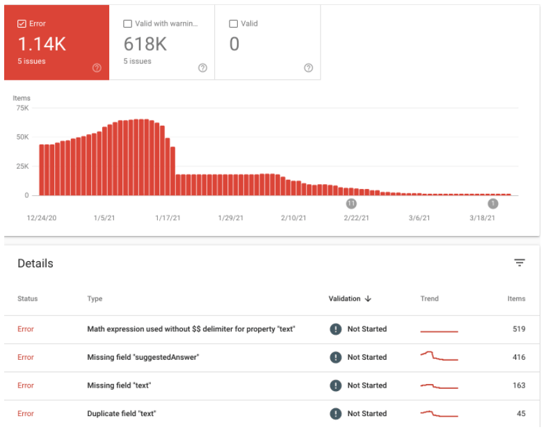Click the Validation sort arrow
The width and height of the screenshot is (546, 432).
coord(368,299)
